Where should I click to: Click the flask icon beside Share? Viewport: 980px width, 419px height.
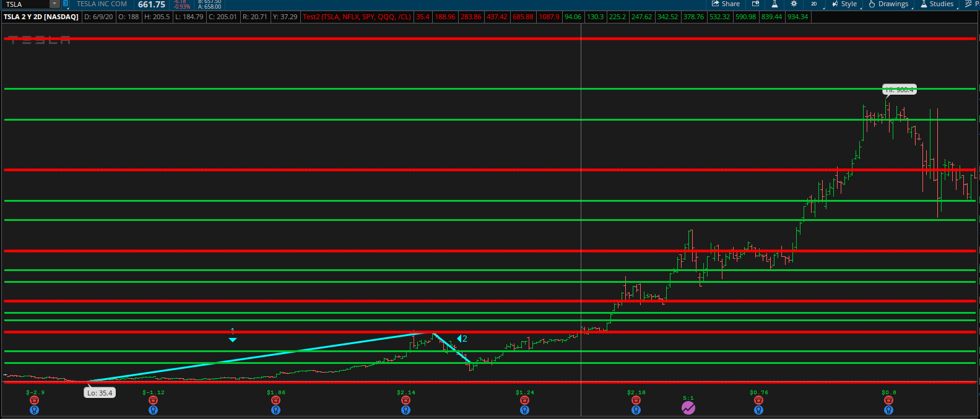tap(774, 4)
